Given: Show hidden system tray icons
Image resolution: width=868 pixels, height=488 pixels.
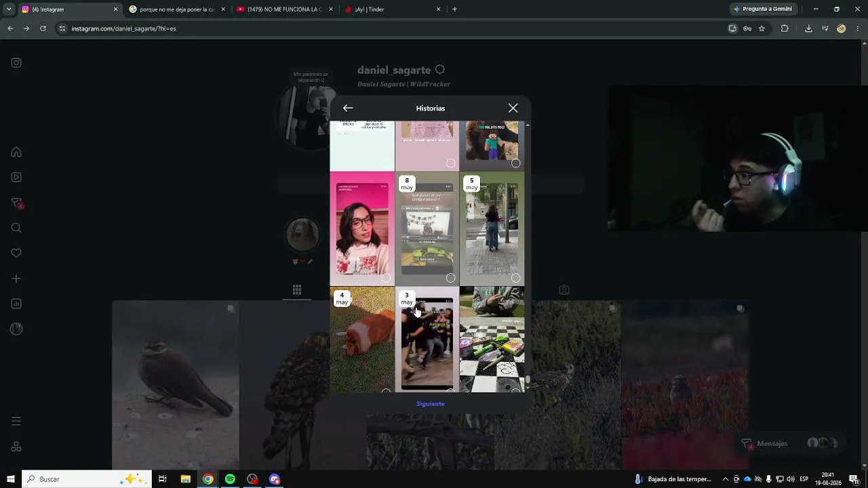Looking at the screenshot, I should [726, 479].
